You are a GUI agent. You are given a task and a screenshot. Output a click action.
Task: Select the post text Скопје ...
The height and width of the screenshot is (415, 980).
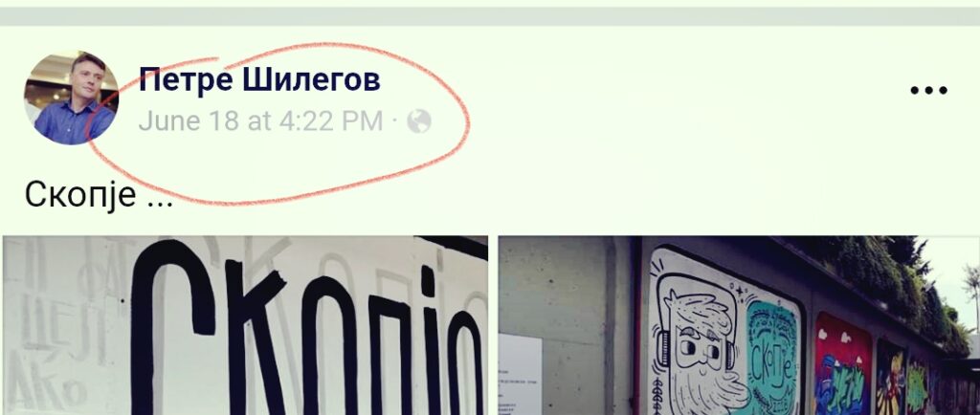point(80,195)
